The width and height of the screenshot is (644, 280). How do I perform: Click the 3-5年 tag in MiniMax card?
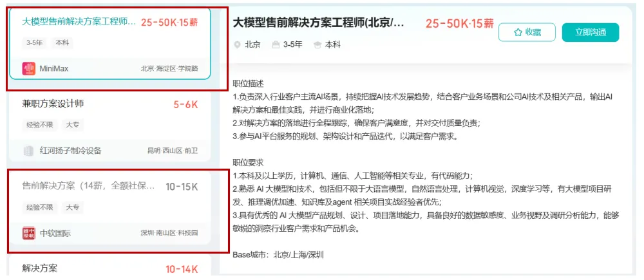pyautogui.click(x=35, y=42)
